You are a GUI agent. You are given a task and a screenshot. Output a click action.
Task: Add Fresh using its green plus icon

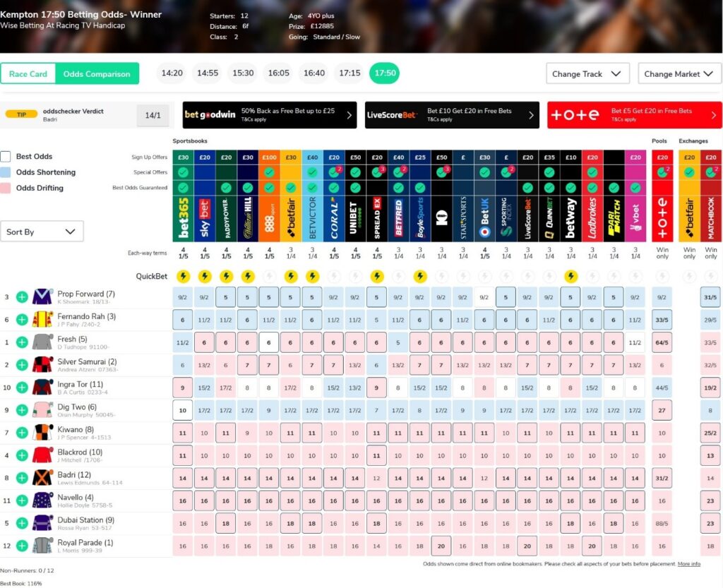coord(22,342)
